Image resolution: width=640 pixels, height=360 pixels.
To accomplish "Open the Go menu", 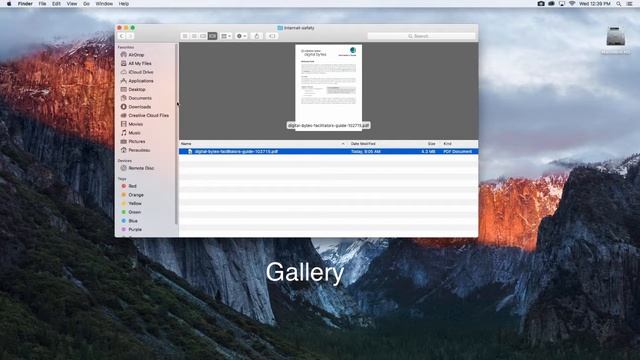I will pos(86,4).
